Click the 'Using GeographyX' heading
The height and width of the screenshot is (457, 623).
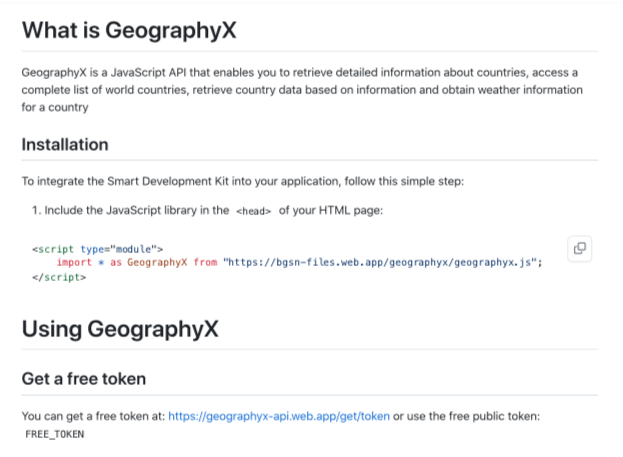[120, 329]
